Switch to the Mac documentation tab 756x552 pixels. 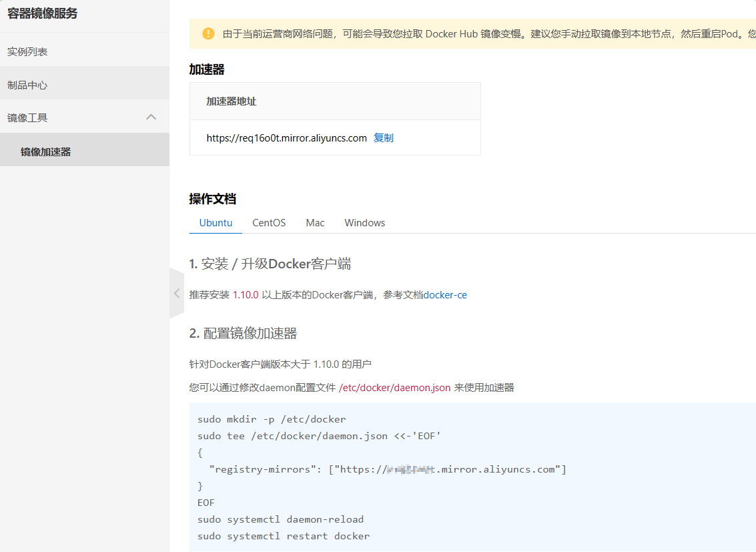coord(315,223)
